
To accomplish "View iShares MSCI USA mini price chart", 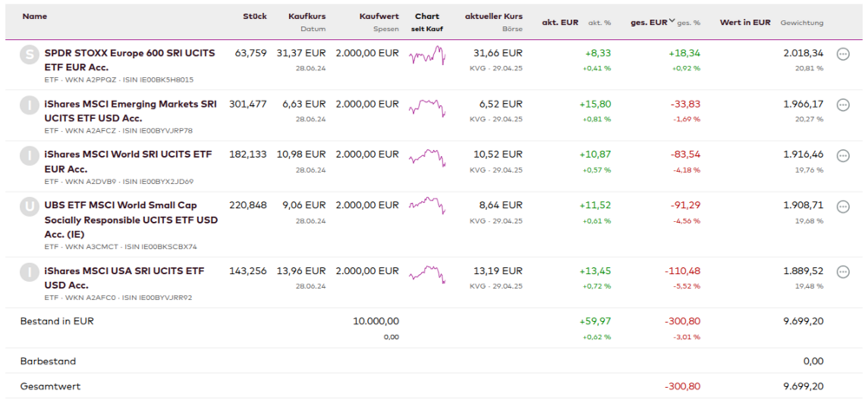I will click(x=427, y=273).
